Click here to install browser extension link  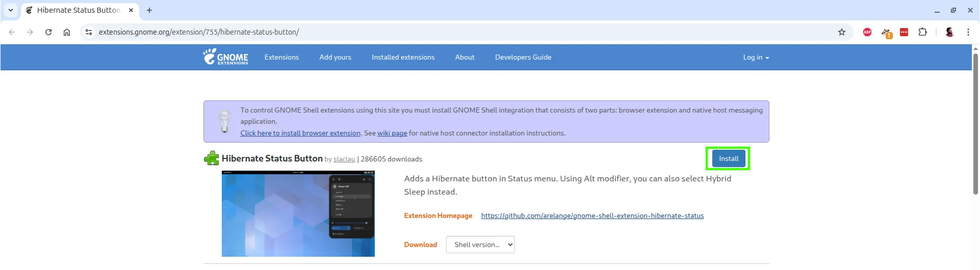coord(300,133)
